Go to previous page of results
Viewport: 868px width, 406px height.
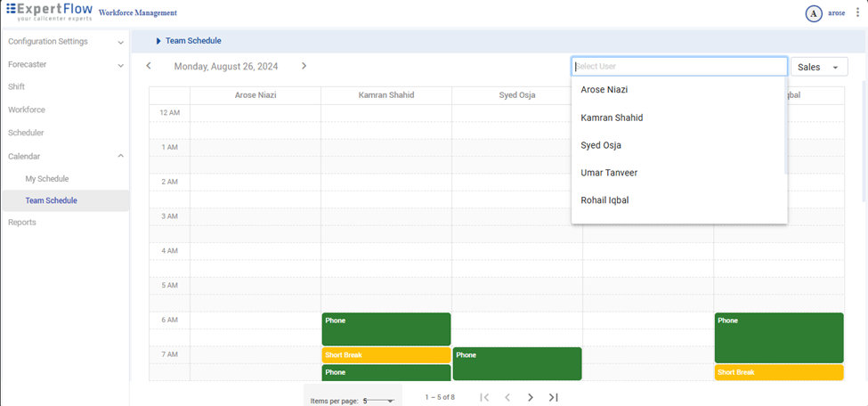click(x=507, y=397)
